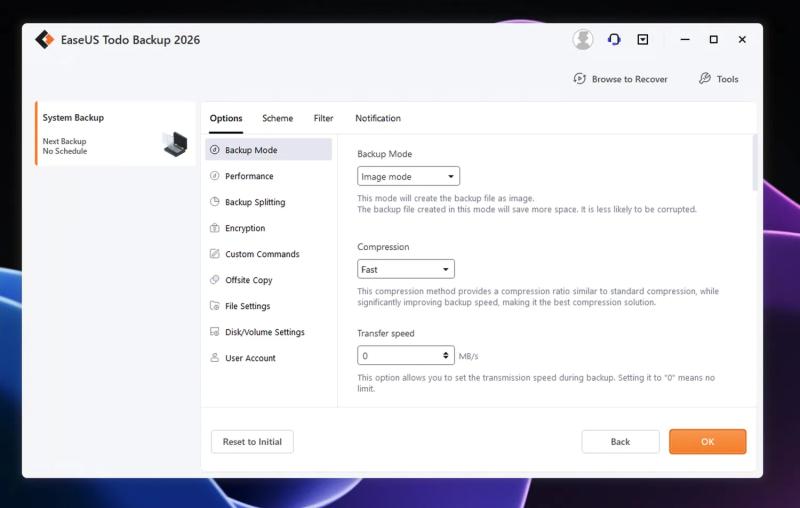
Task: Click the Offsite Copy icon
Action: pos(215,280)
